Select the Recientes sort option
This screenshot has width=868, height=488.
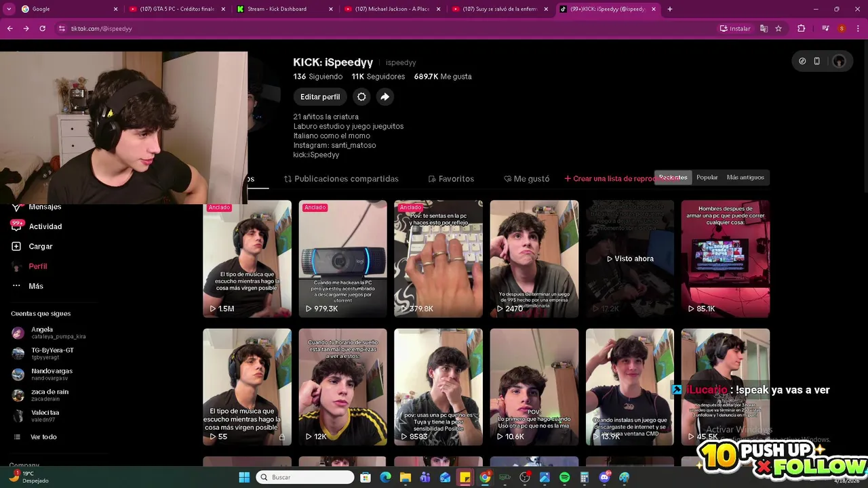click(x=673, y=178)
